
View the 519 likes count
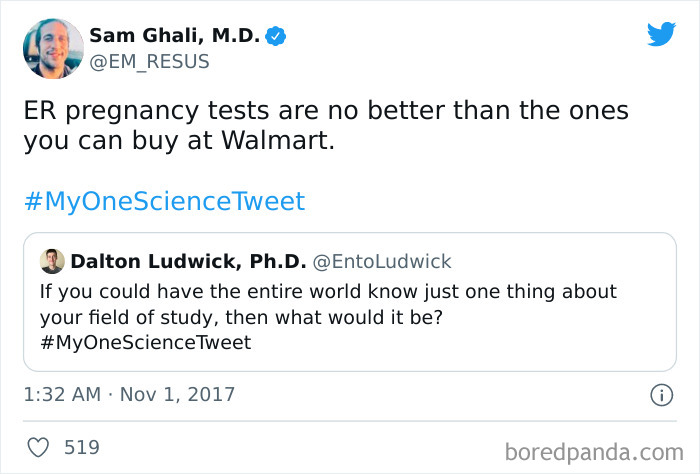tap(81, 447)
